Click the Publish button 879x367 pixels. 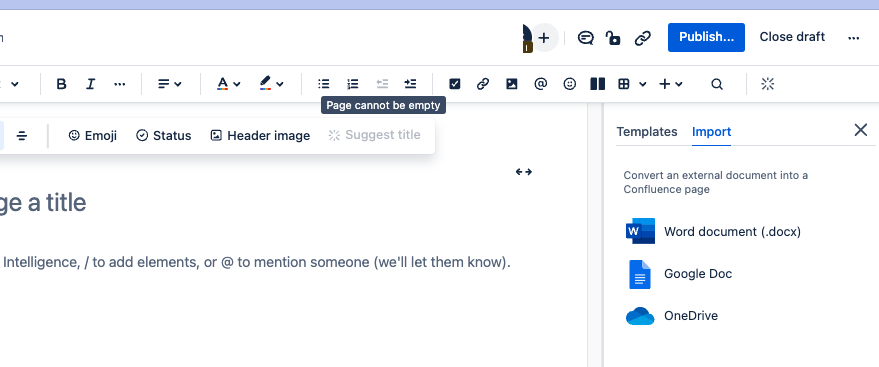click(706, 37)
